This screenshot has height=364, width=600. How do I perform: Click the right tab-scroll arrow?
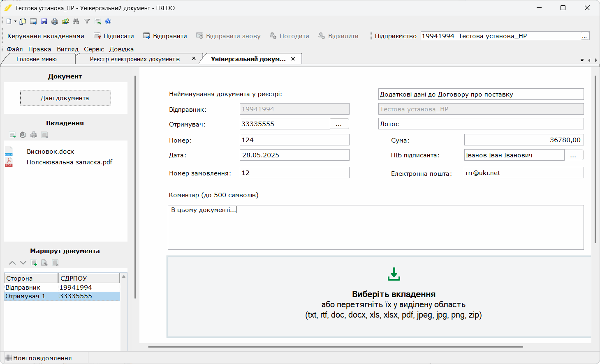point(595,60)
